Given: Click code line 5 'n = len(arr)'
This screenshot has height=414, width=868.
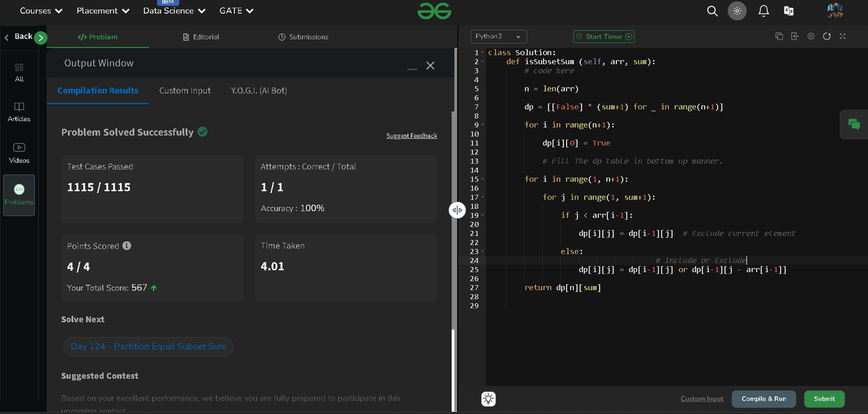Looking at the screenshot, I should [x=551, y=89].
